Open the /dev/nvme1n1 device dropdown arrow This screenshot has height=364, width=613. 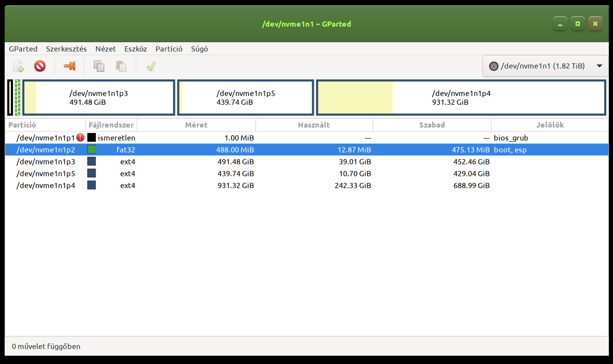coord(599,66)
